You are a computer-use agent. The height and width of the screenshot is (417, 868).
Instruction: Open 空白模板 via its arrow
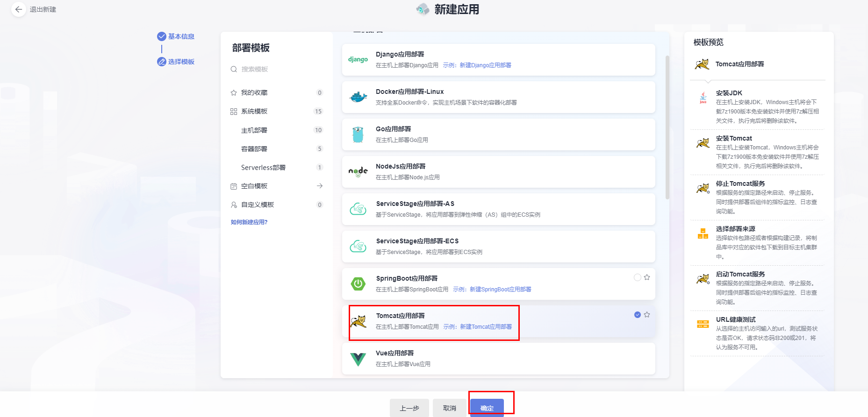pos(320,186)
